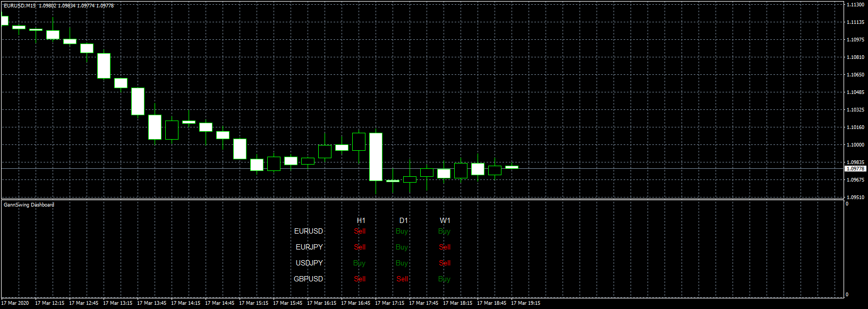This screenshot has width=868, height=309.
Task: Click the 1.10485 price axis label
Action: (x=855, y=92)
